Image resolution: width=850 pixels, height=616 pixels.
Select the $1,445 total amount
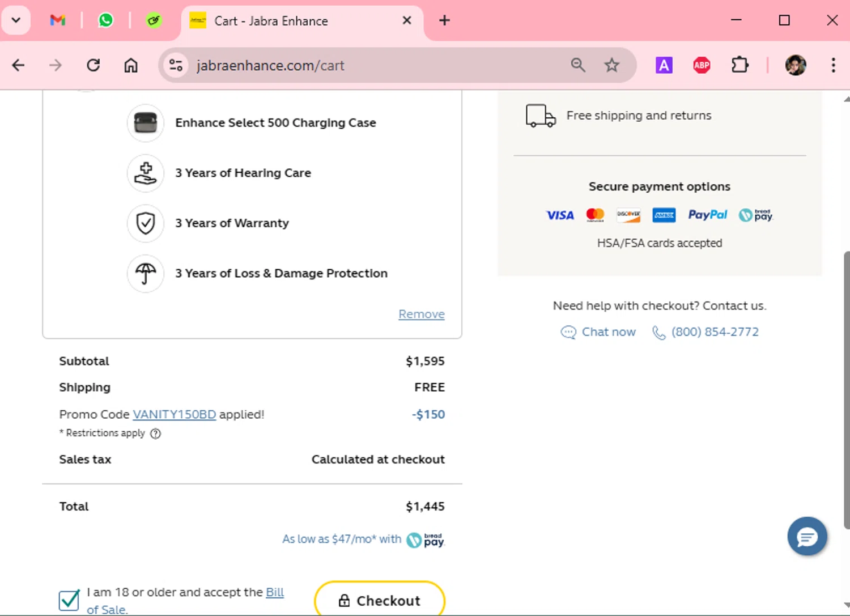click(425, 507)
